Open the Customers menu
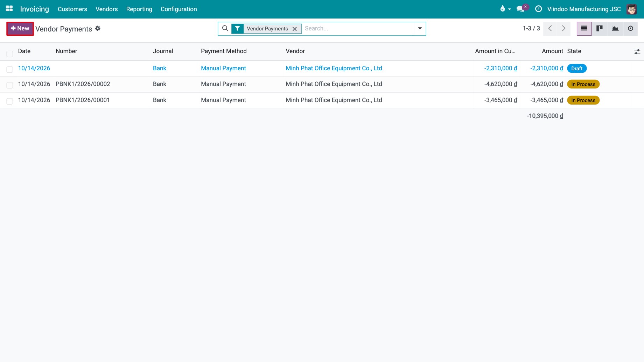 [72, 9]
